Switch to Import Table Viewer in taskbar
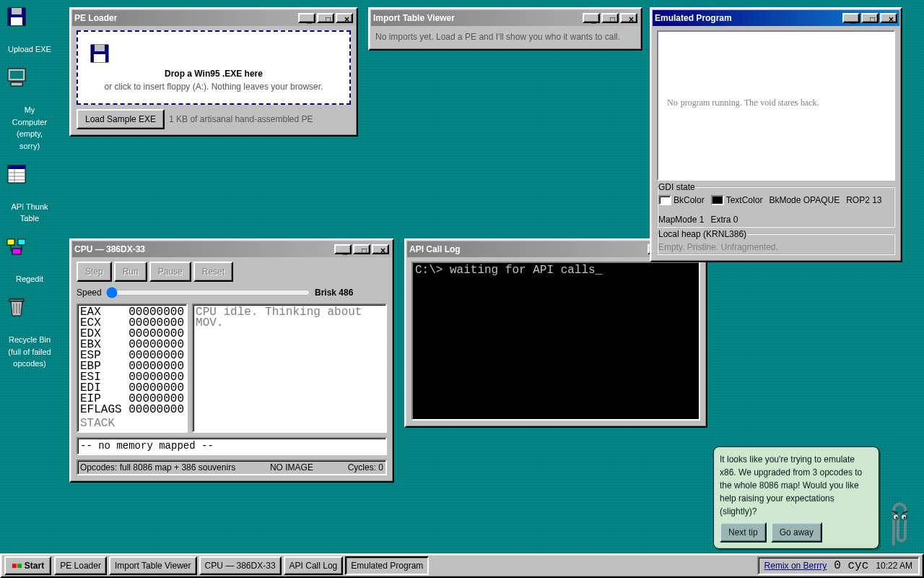 tap(153, 566)
